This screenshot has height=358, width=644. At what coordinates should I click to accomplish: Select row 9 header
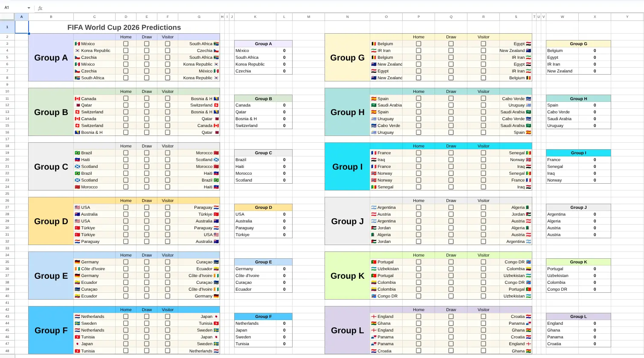(x=7, y=85)
